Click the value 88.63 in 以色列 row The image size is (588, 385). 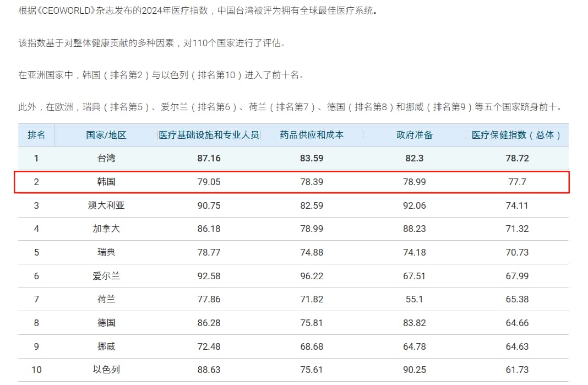point(209,370)
